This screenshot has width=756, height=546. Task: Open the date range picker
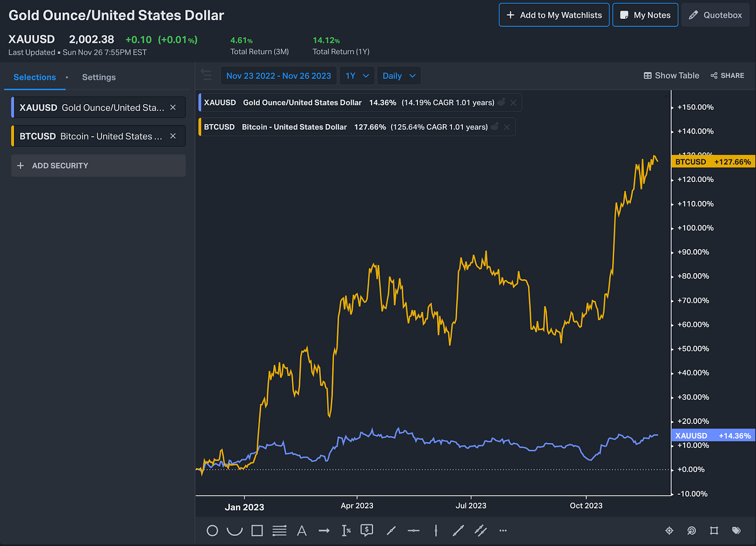click(x=279, y=76)
